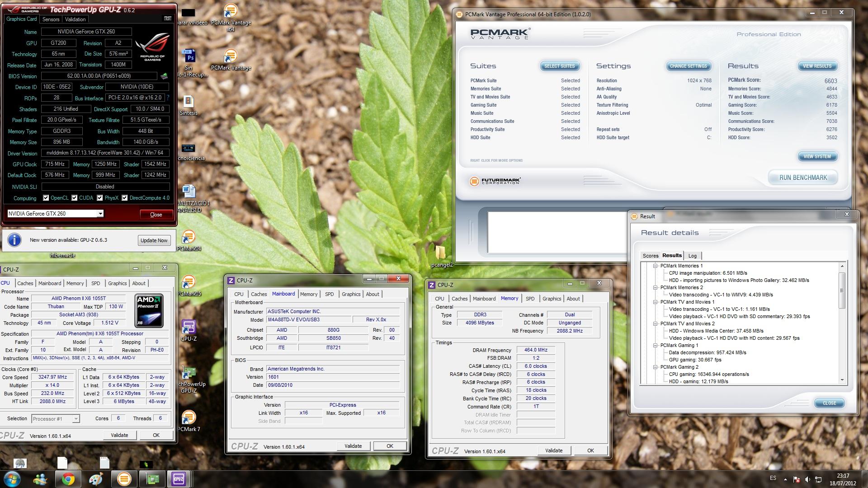The image size is (868, 488).
Task: Click the RUN BENCHMARK button
Action: pyautogui.click(x=803, y=178)
